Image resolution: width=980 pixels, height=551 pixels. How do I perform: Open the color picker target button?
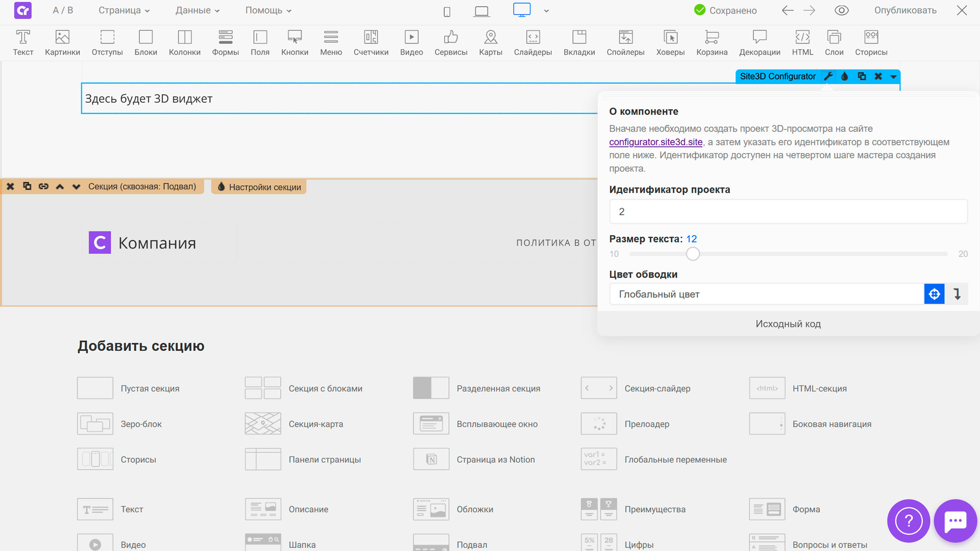pos(934,294)
